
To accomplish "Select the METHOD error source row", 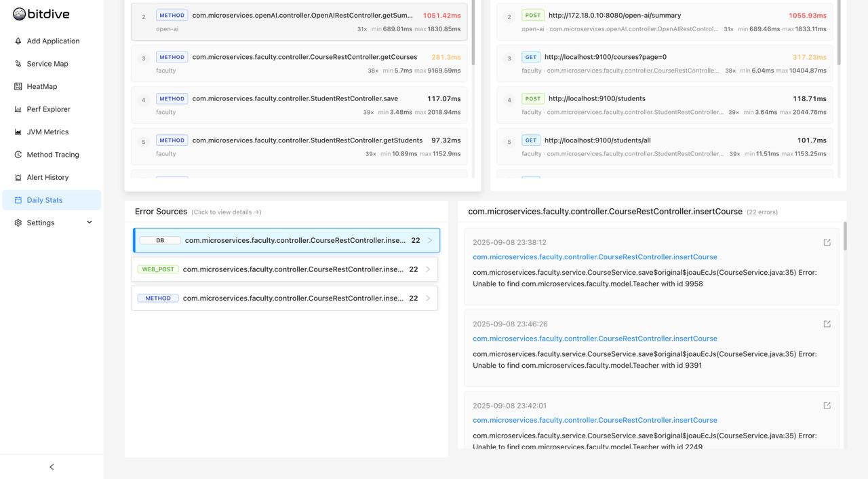I will point(284,298).
